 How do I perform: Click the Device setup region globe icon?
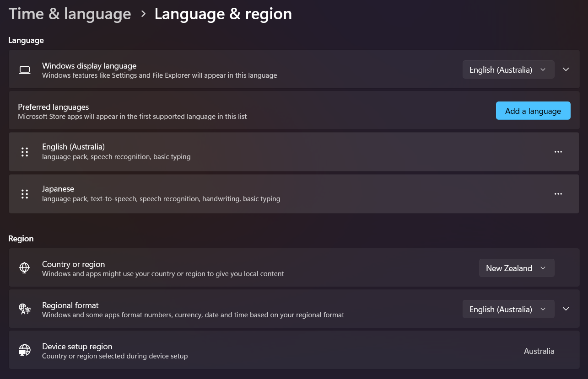click(25, 351)
